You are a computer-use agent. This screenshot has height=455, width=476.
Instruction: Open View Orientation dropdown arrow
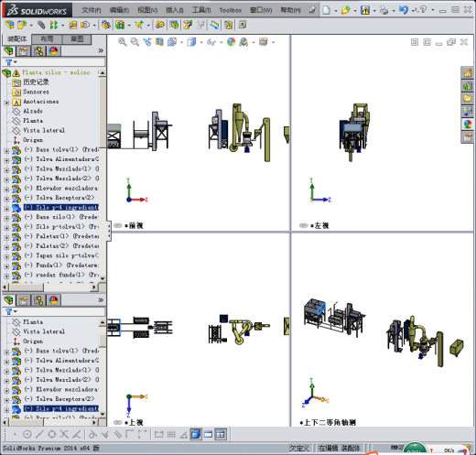point(181,42)
